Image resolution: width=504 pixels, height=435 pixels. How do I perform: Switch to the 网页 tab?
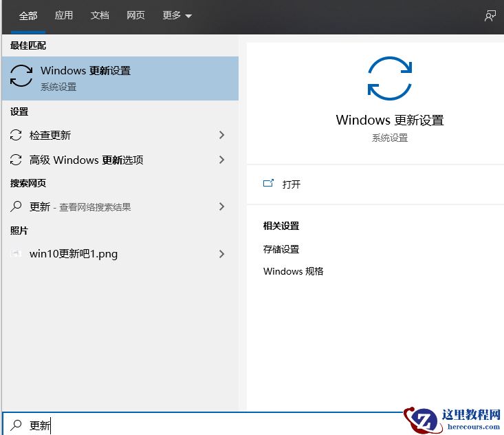tap(135, 15)
